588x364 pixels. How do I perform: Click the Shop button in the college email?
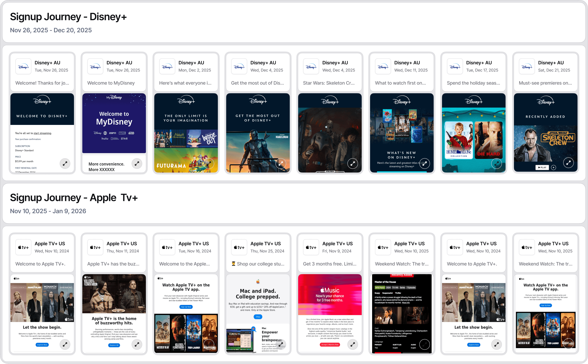258,316
